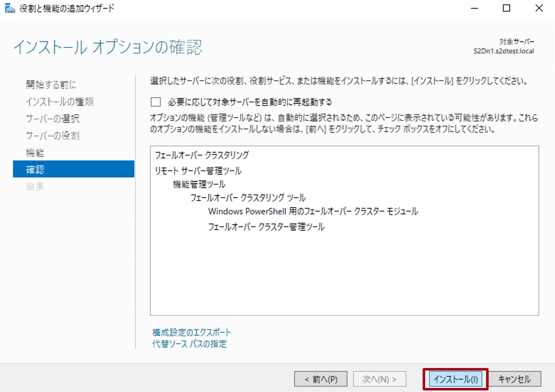Close the wizard window
The image size is (555, 392).
539,8
